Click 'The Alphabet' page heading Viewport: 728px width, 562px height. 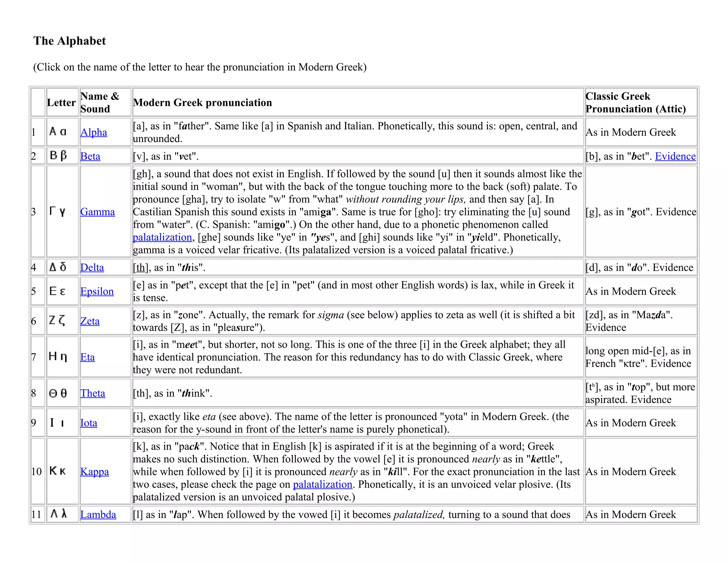70,41
